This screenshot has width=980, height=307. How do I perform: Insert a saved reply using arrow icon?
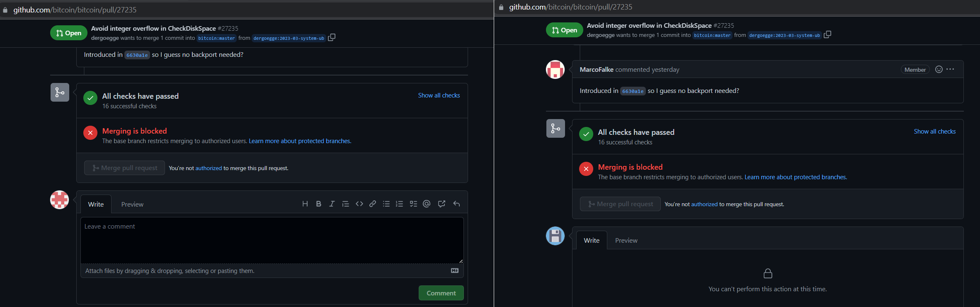coord(456,204)
